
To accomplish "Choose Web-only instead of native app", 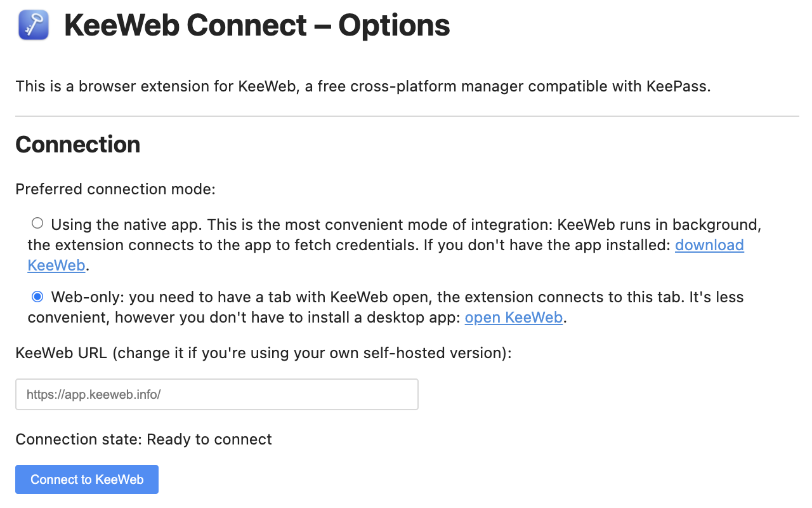I will (37, 296).
